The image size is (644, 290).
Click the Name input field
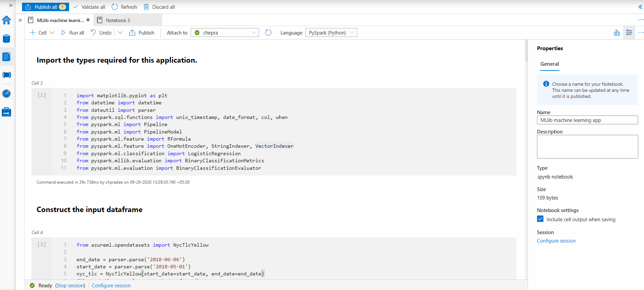[x=587, y=120]
